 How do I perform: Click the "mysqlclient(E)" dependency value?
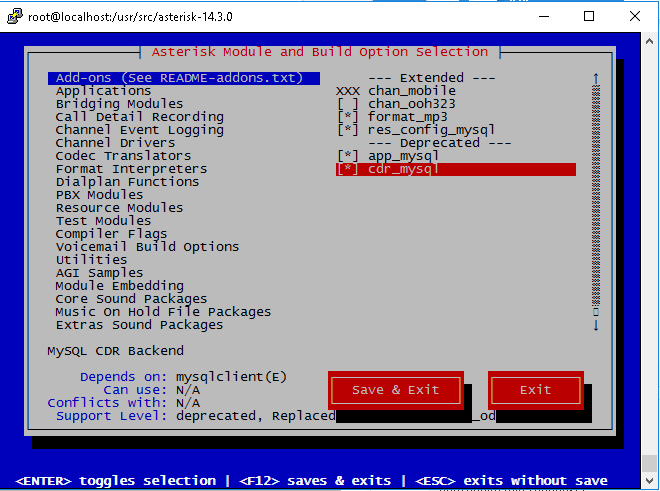[232, 377]
